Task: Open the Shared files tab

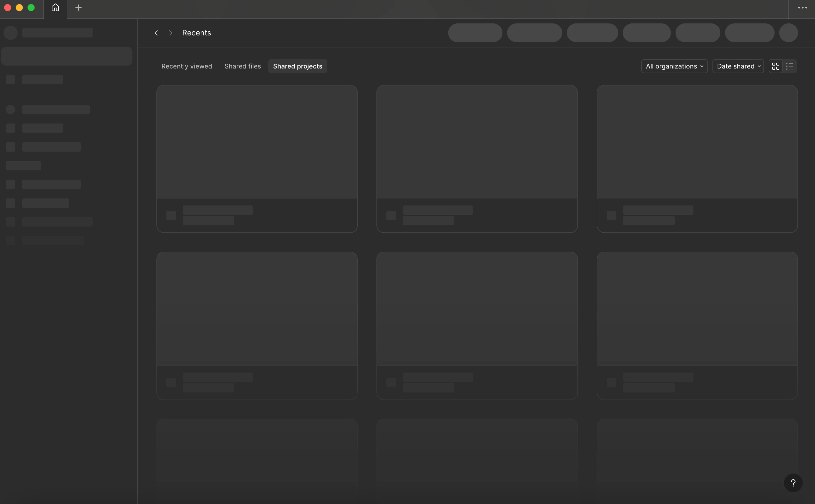Action: tap(243, 66)
